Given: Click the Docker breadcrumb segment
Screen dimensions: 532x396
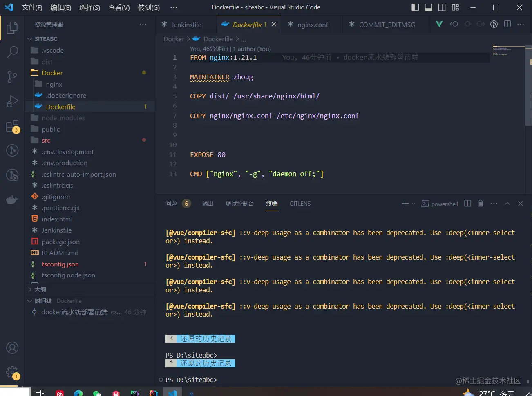Looking at the screenshot, I should point(174,39).
